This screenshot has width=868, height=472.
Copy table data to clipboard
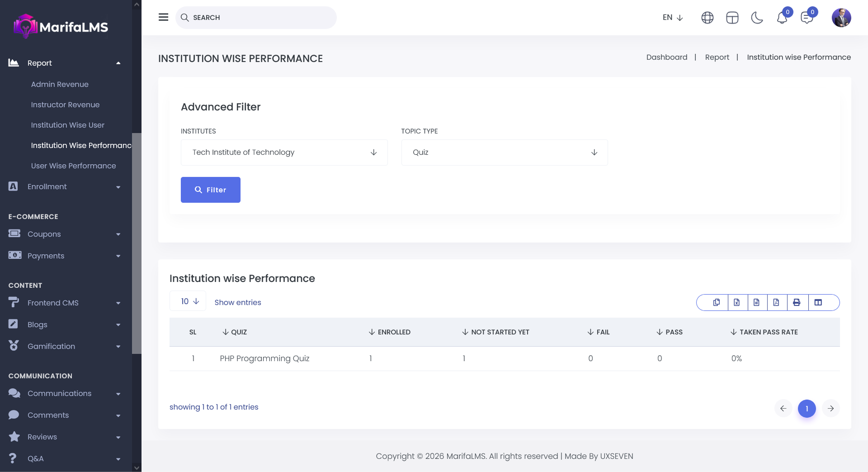click(716, 302)
